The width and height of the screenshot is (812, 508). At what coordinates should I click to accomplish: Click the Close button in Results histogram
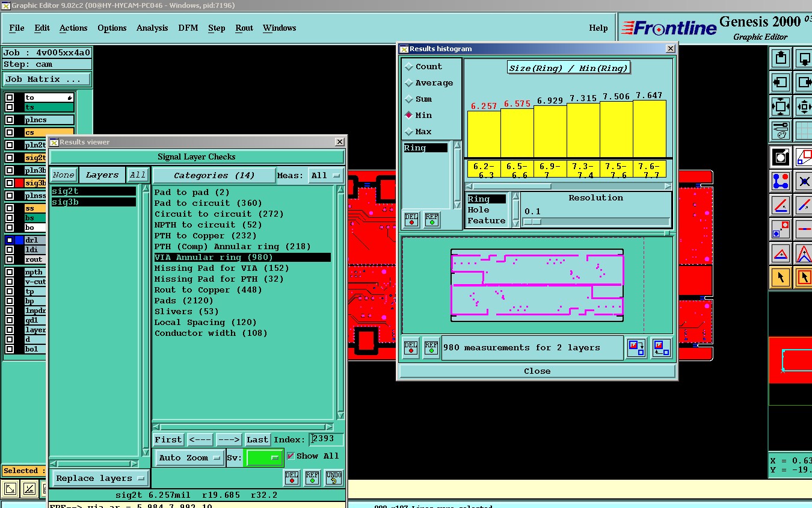click(x=537, y=371)
